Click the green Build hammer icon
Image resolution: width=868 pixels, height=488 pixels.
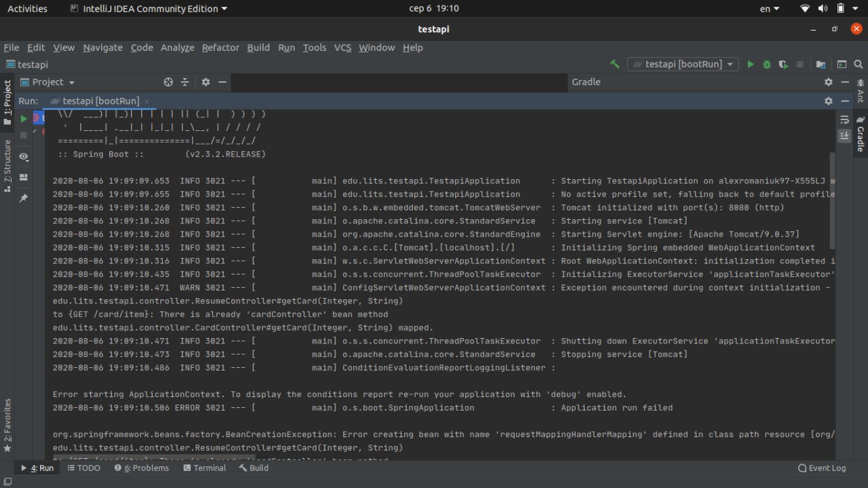click(615, 64)
